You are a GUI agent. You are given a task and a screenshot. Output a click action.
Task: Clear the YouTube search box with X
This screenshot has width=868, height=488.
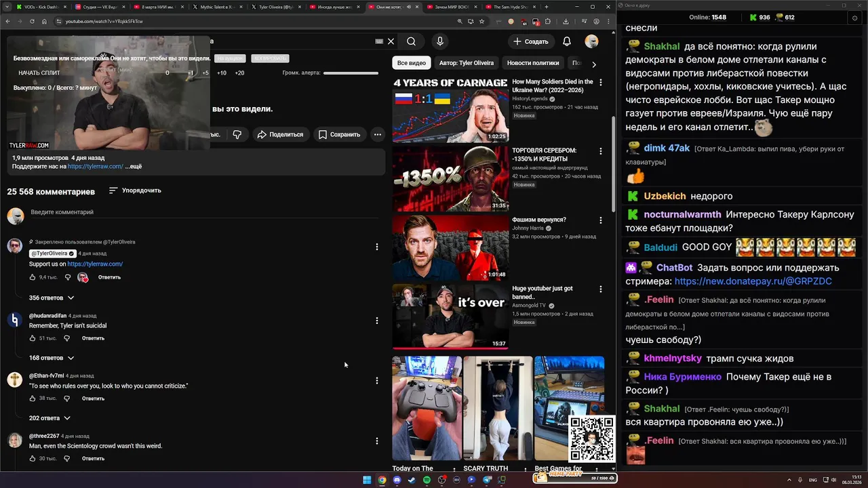point(391,41)
